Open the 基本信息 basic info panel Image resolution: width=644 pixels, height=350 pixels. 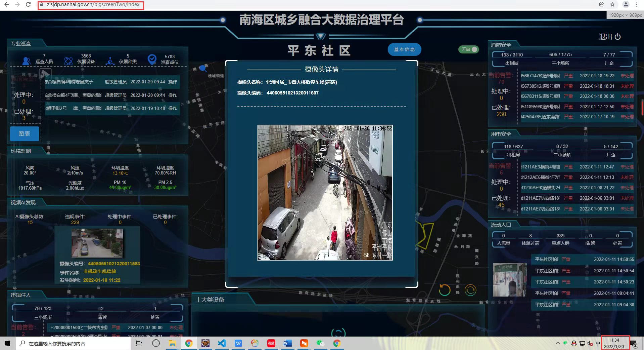tap(404, 49)
